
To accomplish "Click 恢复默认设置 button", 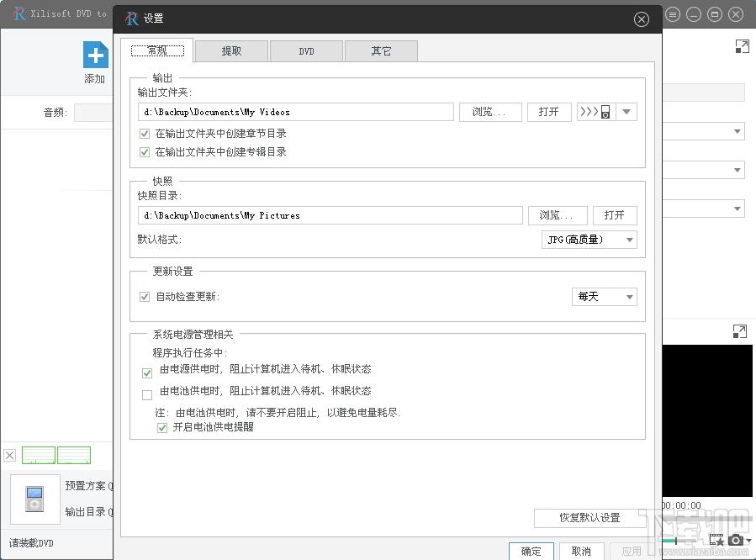I will (589, 518).
